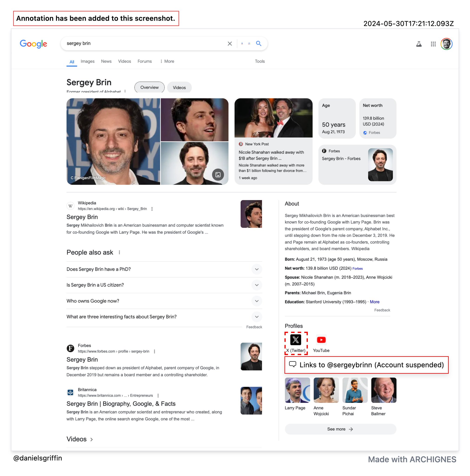Screen dimensions: 470x476
Task: Open the More dropdown in search tabs
Action: tap(167, 61)
